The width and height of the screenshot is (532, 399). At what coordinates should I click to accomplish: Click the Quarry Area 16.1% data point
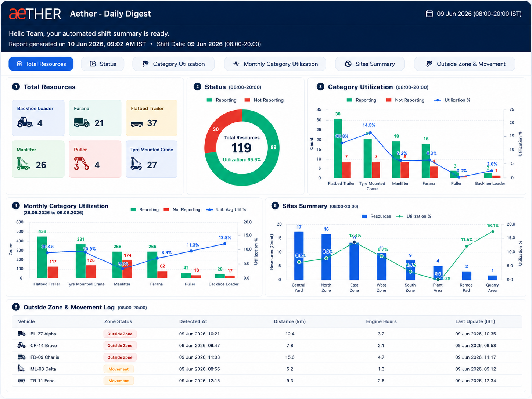tap(493, 231)
